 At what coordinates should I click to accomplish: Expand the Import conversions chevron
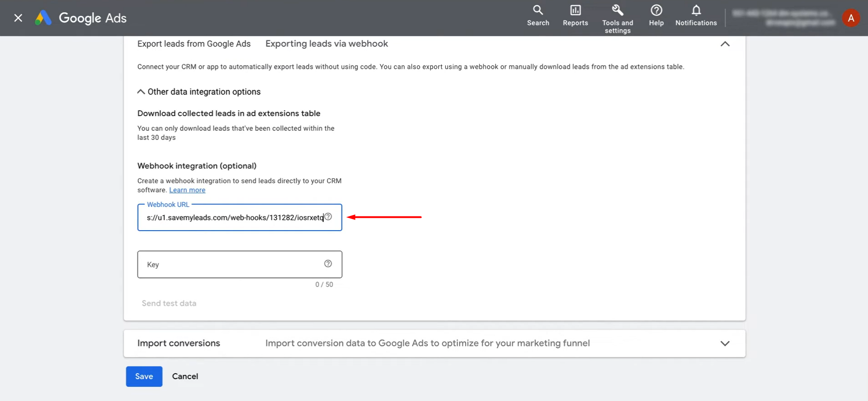[x=725, y=344]
